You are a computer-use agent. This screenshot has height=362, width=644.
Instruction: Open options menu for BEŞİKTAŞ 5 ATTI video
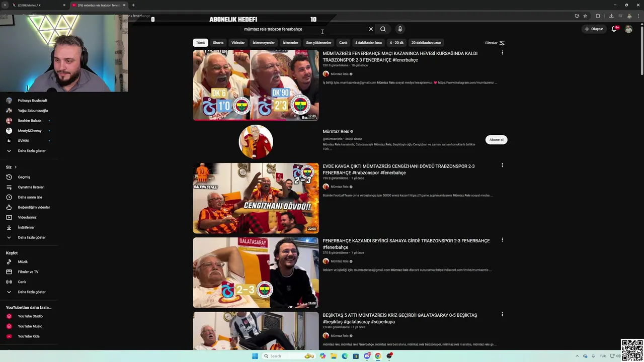pyautogui.click(x=502, y=314)
